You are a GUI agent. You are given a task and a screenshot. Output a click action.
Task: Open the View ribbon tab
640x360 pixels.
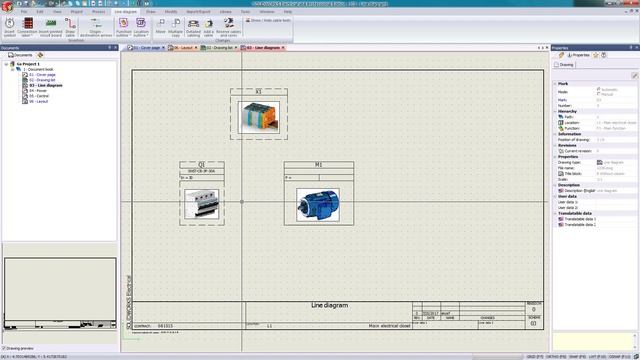[x=57, y=12]
